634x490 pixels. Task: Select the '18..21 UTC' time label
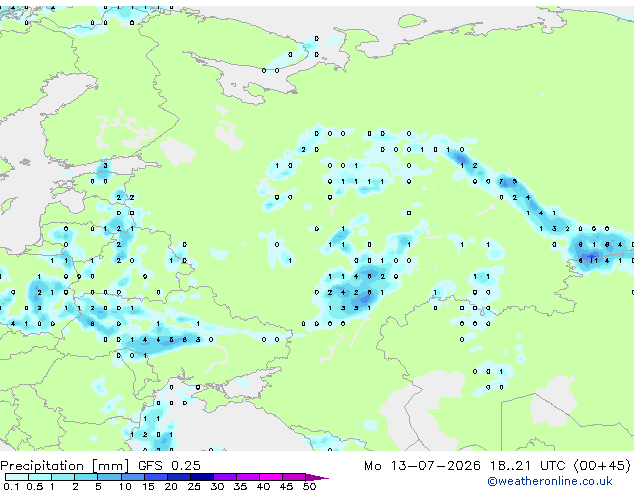tap(528, 465)
